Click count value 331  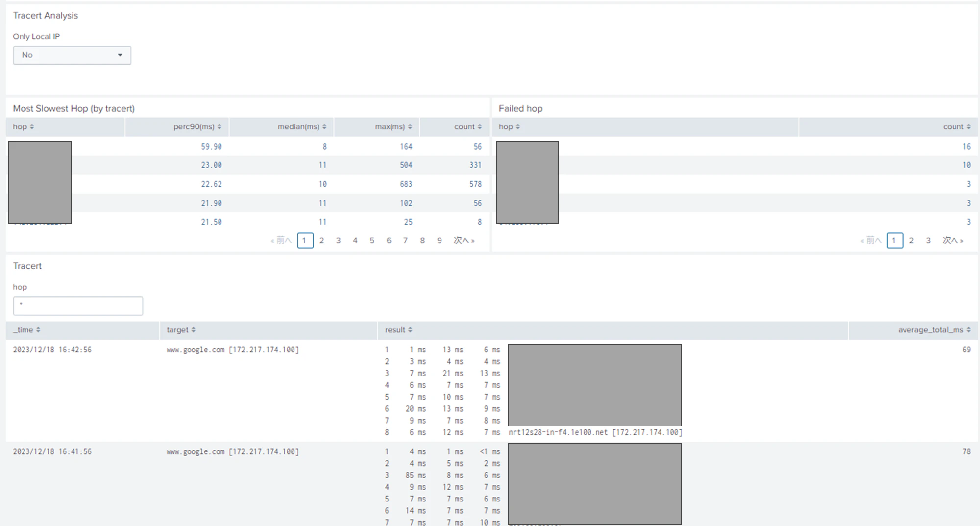475,165
